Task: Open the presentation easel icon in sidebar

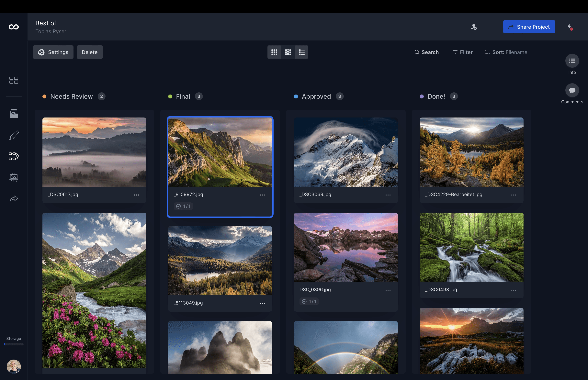Action: tap(14, 177)
